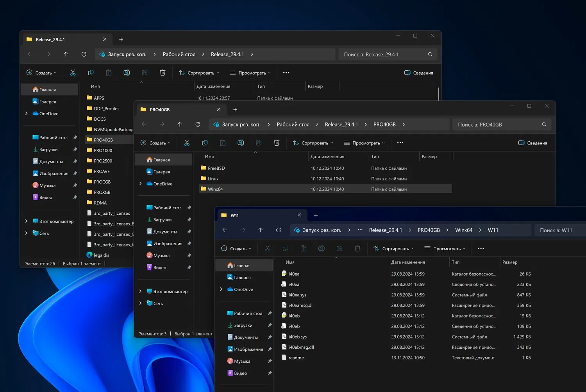The width and height of the screenshot is (586, 392).
Task: Click the trash Delete icon in PRO40GB window
Action: (277, 143)
